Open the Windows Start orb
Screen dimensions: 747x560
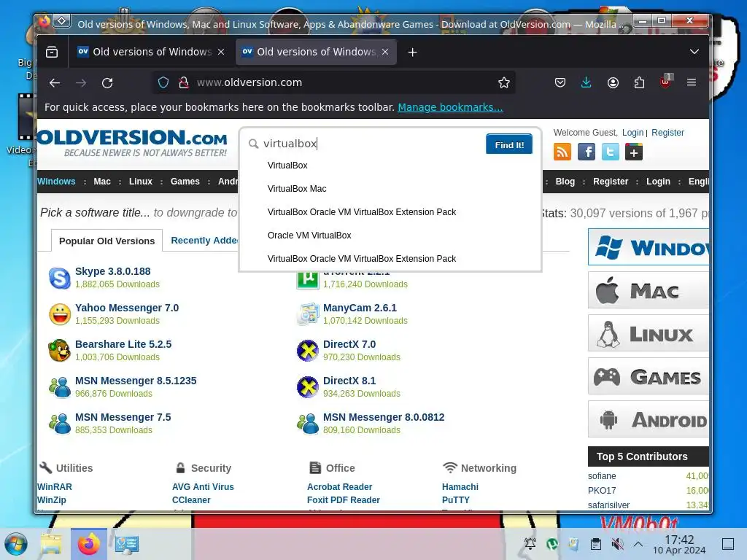(x=16, y=544)
